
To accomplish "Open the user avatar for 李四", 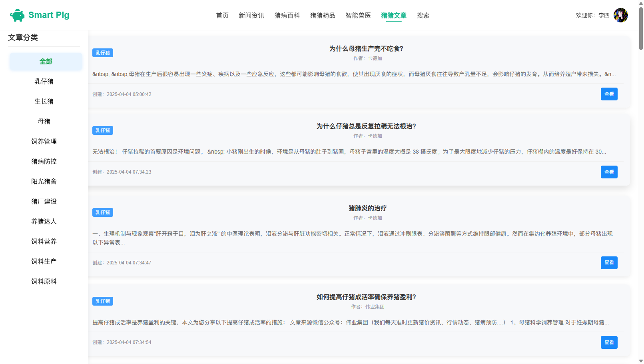I will [x=620, y=15].
